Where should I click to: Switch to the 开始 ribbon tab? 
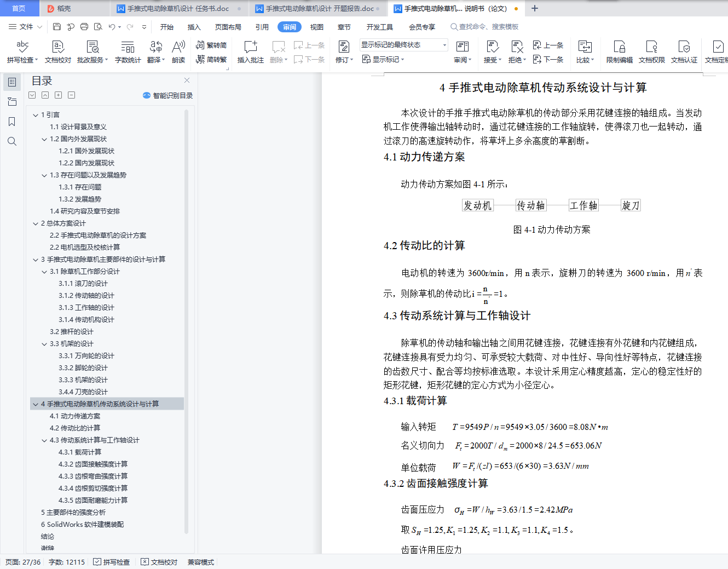click(167, 27)
